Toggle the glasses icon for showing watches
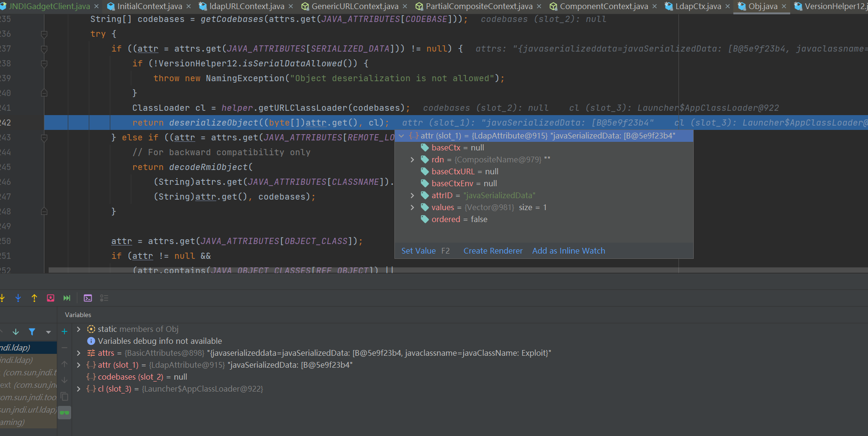Image resolution: width=868 pixels, height=436 pixels. click(x=64, y=413)
